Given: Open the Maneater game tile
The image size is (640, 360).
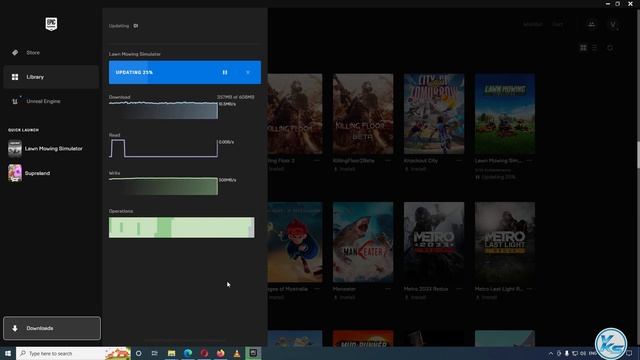Looking at the screenshot, I should click(x=363, y=242).
